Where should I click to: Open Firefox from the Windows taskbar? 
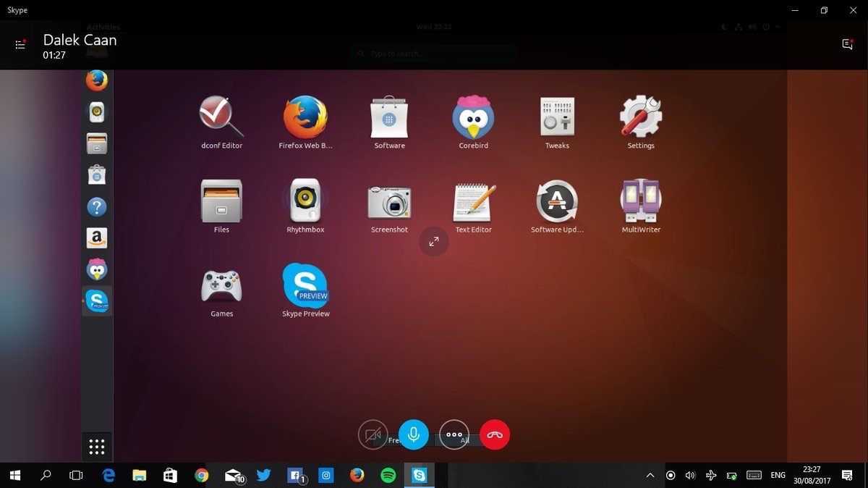click(357, 475)
